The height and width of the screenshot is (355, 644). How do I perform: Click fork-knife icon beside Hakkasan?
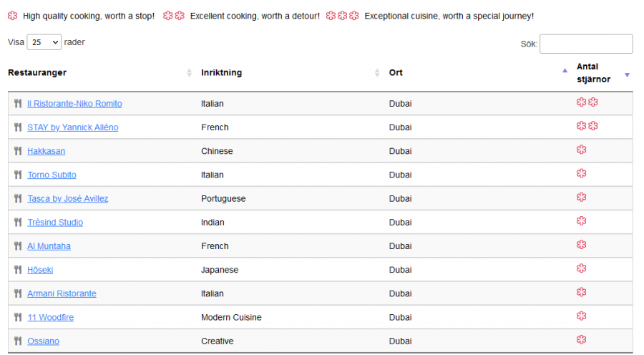[18, 151]
